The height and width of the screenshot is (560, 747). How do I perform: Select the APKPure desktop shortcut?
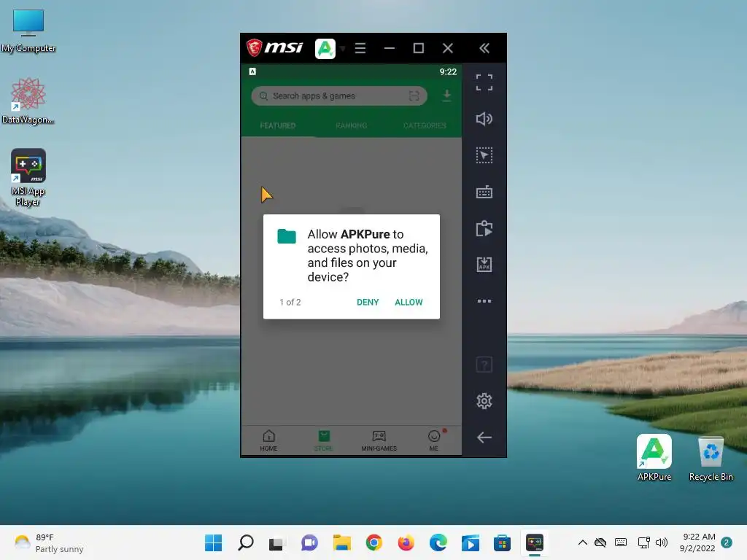(654, 458)
